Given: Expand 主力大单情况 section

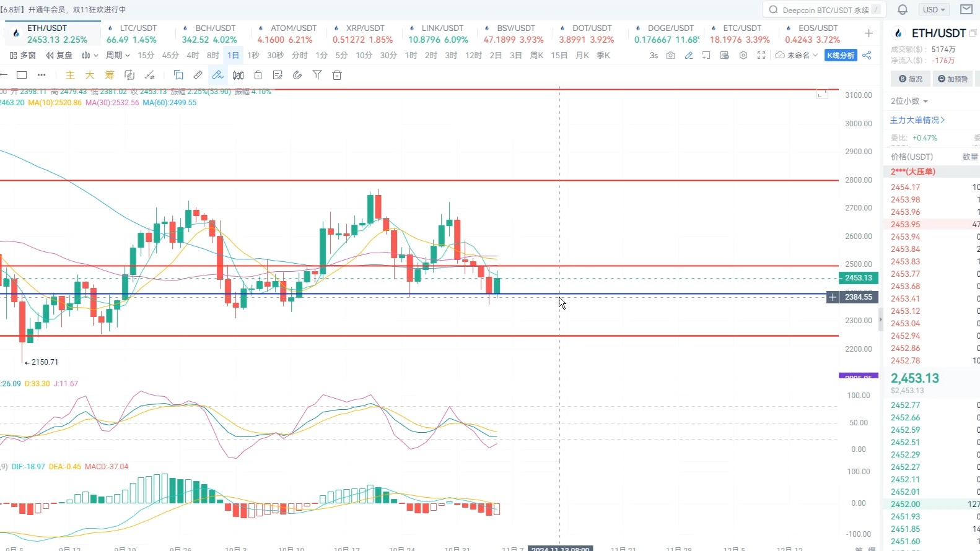Looking at the screenshot, I should click(x=917, y=120).
